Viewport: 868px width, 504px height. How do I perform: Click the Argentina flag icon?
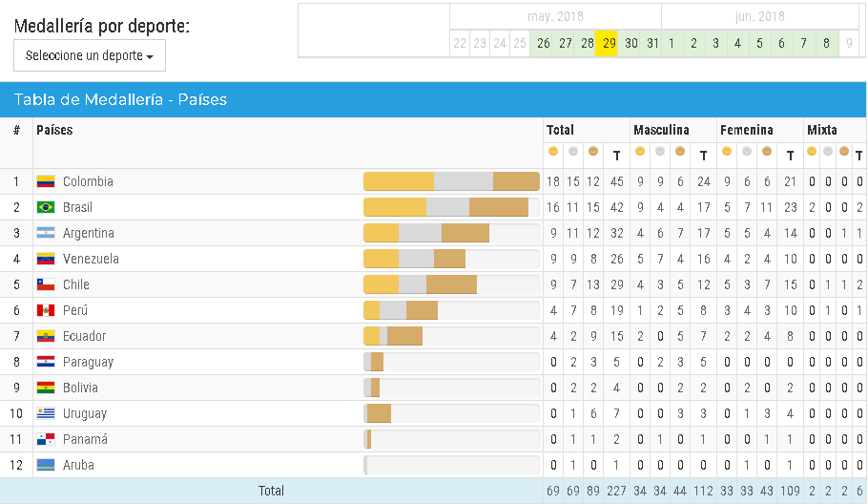point(46,233)
